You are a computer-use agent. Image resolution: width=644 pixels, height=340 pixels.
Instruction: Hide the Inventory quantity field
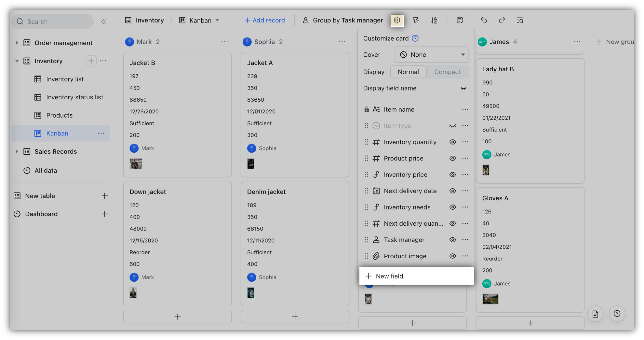(x=452, y=142)
